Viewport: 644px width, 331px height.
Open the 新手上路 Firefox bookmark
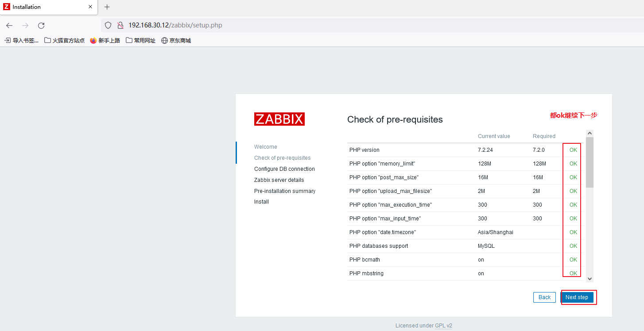[x=105, y=40]
